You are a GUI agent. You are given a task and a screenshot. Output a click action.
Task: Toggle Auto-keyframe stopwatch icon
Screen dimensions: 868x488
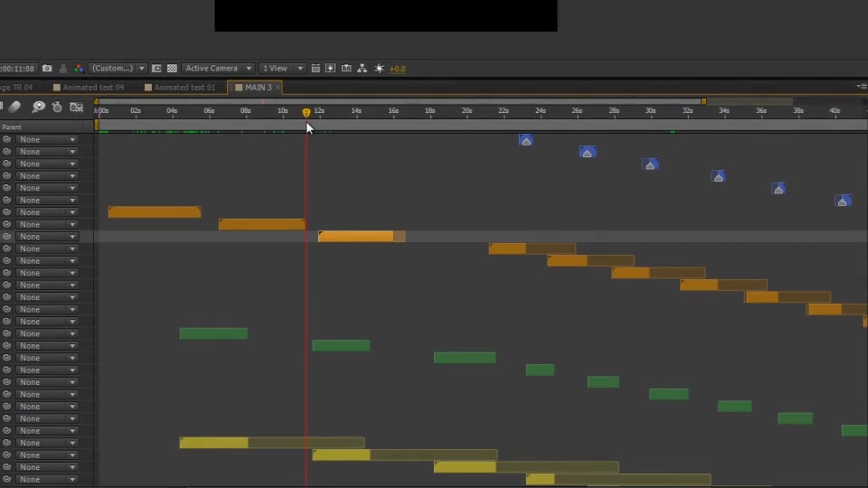tap(57, 107)
